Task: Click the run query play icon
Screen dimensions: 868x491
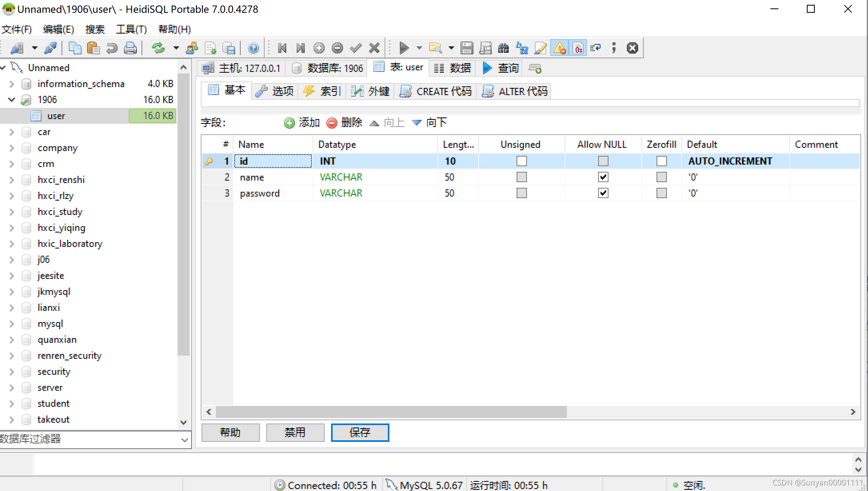Action: coord(404,48)
